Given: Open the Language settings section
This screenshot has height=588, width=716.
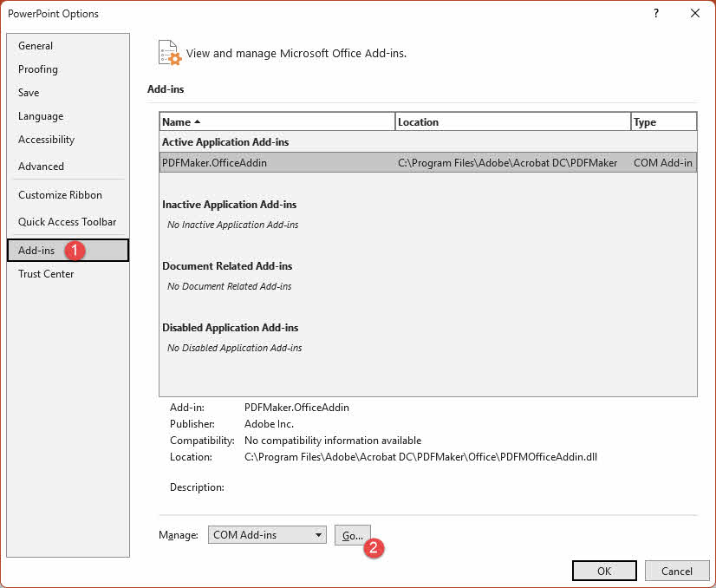Looking at the screenshot, I should pyautogui.click(x=40, y=115).
